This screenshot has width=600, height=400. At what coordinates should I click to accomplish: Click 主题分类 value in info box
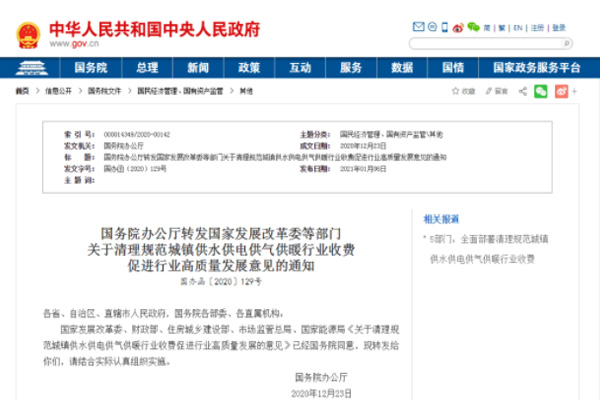[x=391, y=134]
